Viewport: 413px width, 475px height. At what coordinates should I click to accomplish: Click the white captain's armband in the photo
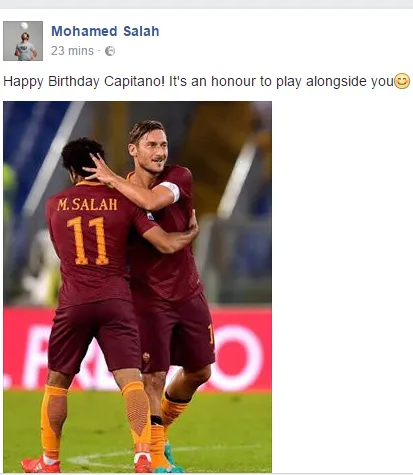(x=170, y=191)
